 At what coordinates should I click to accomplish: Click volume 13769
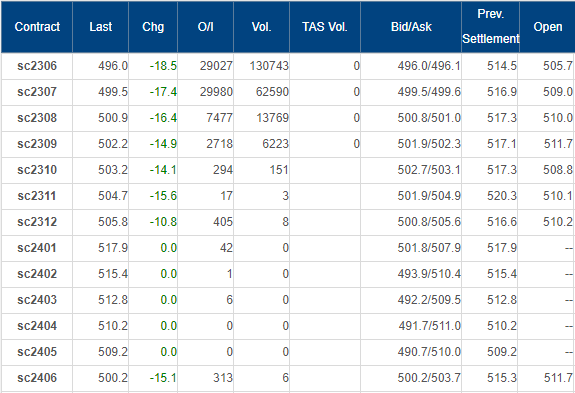pyautogui.click(x=272, y=118)
